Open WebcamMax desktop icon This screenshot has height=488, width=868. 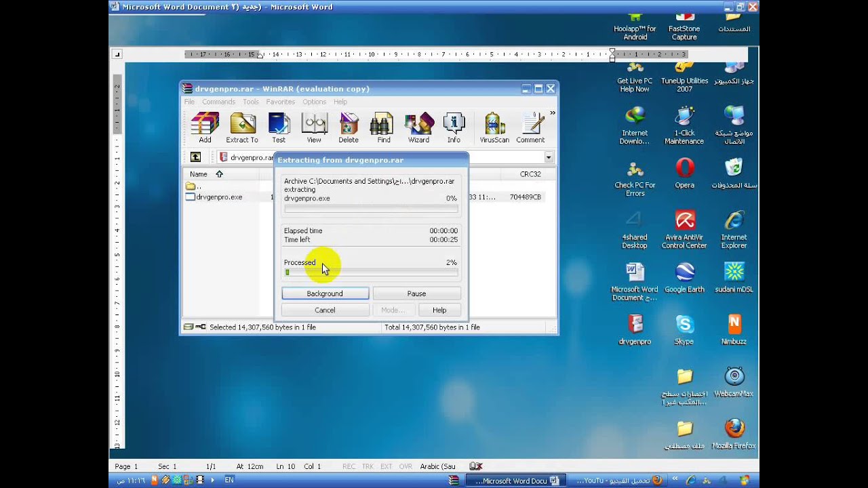pos(734,382)
